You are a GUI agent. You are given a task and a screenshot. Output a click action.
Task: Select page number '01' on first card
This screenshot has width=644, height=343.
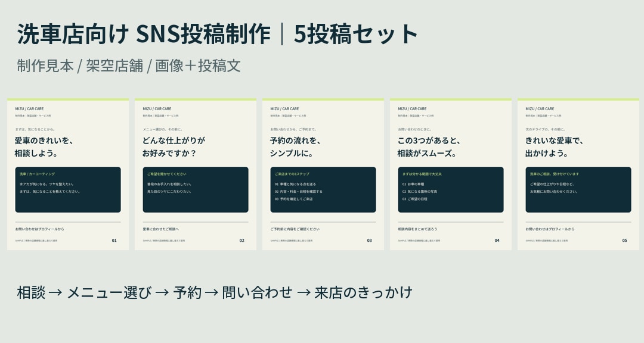pyautogui.click(x=114, y=241)
